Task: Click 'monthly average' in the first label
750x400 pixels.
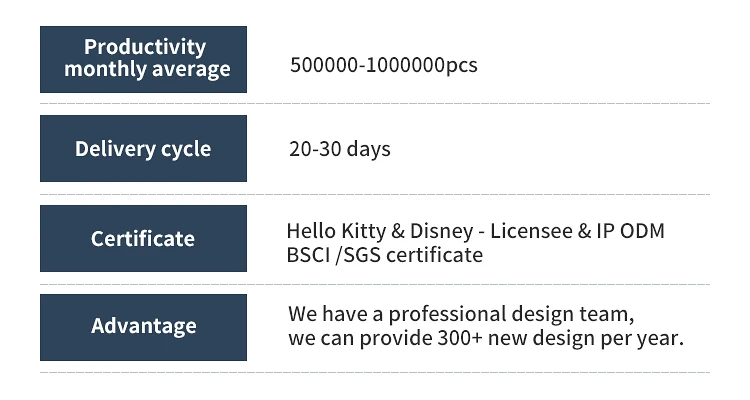Action: (x=146, y=70)
